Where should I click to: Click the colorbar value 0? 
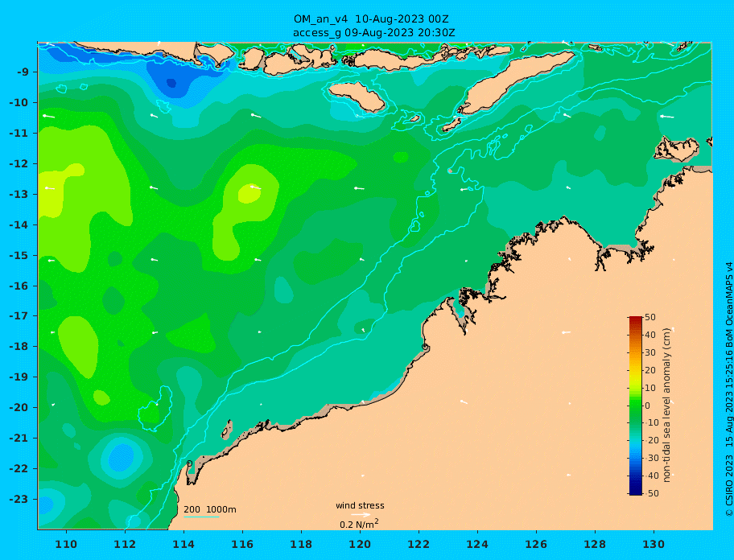[647, 406]
